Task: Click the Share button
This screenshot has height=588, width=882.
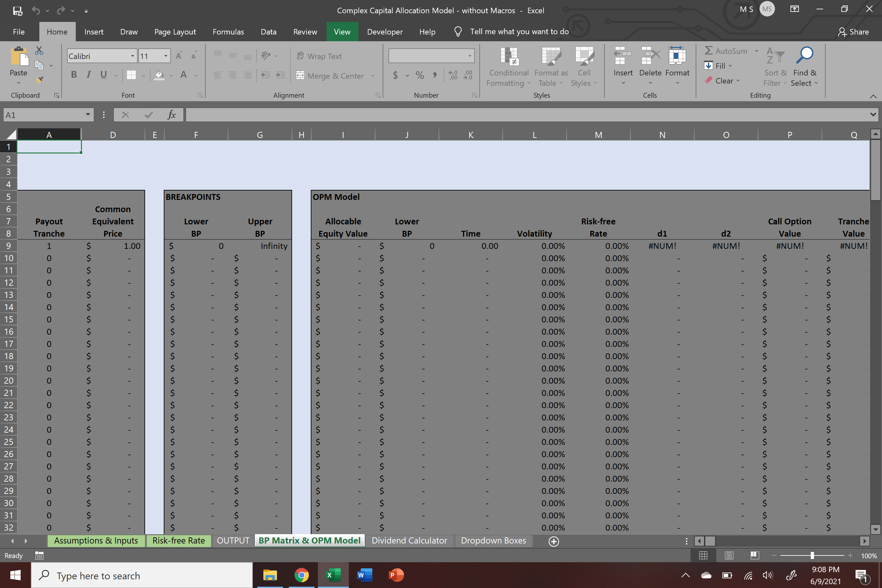Action: pyautogui.click(x=854, y=32)
